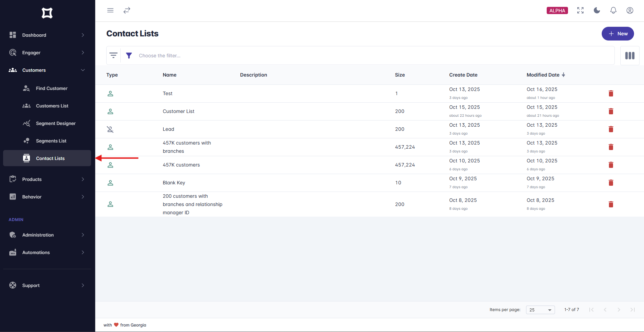Select Customers List in the sidebar
Screen dimensions: 644x332
click(x=52, y=106)
